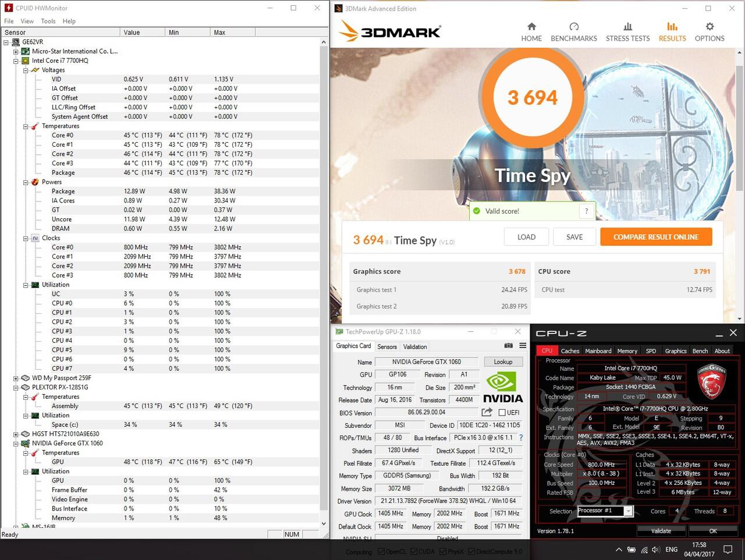Viewport: 745px width, 560px height.
Task: Click the GE62VR computer icon in HWMonitor
Action: click(x=16, y=42)
